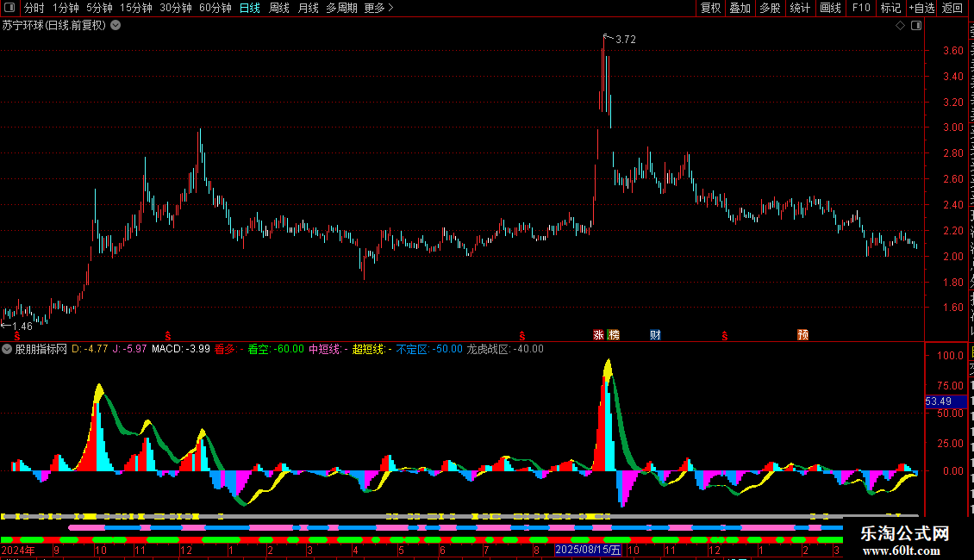Click the 财 financial report marker
This screenshot has width=974, height=560.
pos(655,335)
